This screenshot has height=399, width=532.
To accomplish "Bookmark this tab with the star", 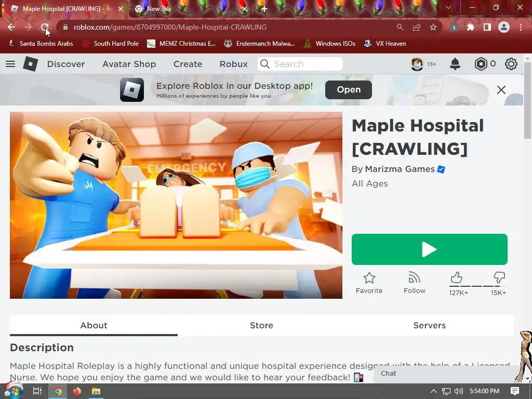I will coord(433,27).
